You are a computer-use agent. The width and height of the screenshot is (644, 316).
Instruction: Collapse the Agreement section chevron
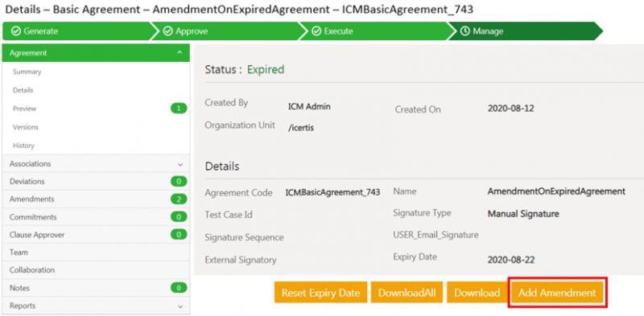[180, 53]
